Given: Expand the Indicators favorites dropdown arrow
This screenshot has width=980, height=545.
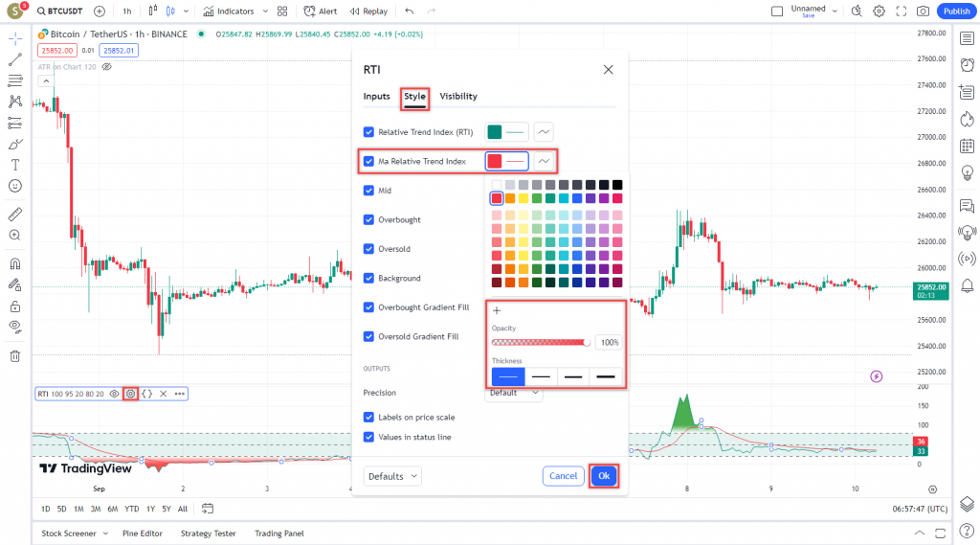Looking at the screenshot, I should tap(265, 11).
